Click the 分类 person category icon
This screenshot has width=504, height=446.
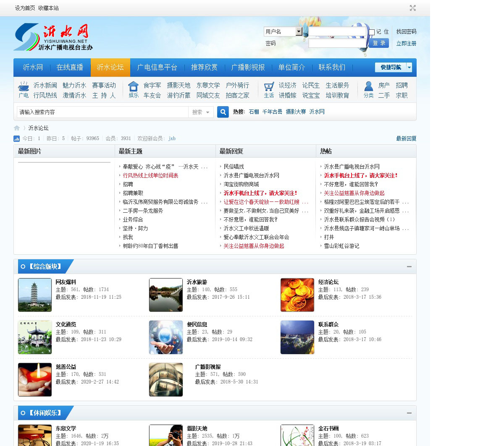point(368,86)
